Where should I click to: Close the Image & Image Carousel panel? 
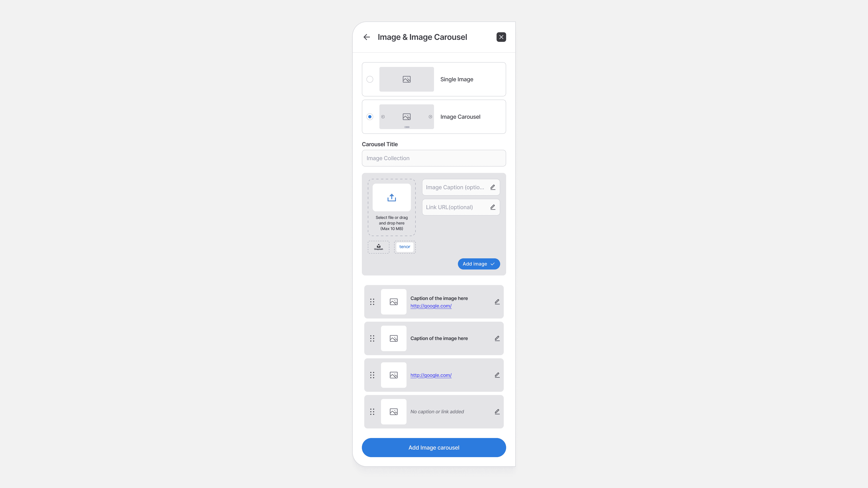click(501, 37)
